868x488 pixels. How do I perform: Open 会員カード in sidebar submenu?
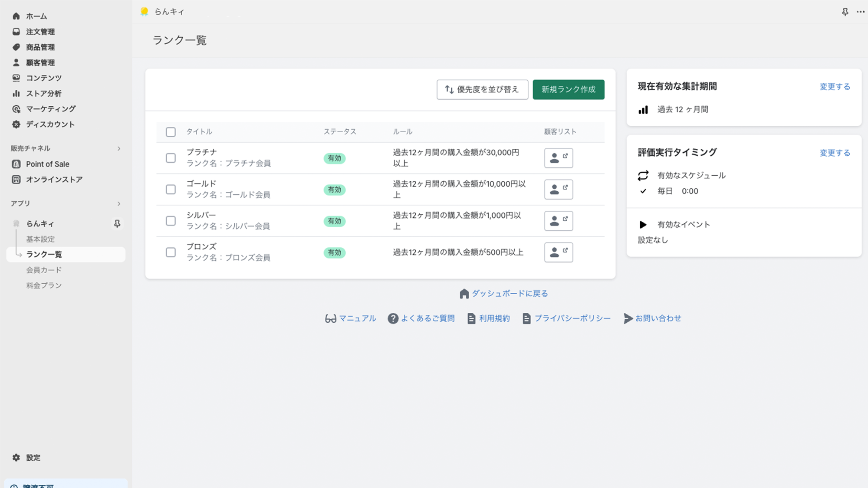tap(44, 270)
